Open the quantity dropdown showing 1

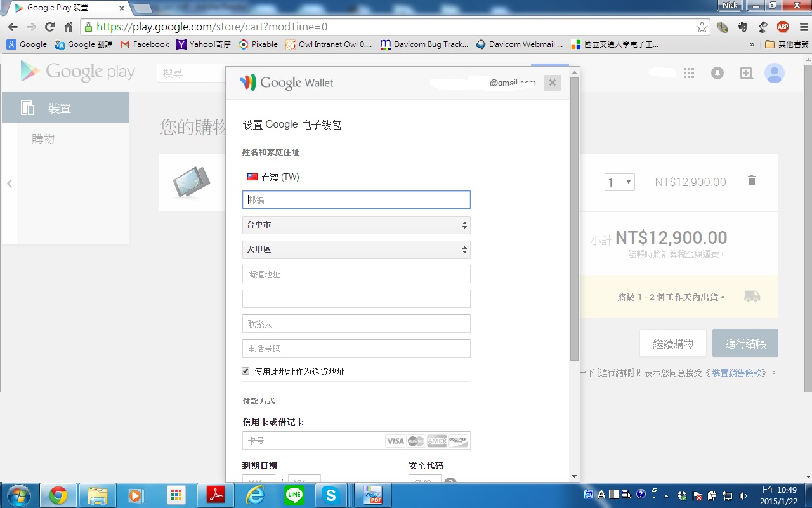[x=620, y=183]
